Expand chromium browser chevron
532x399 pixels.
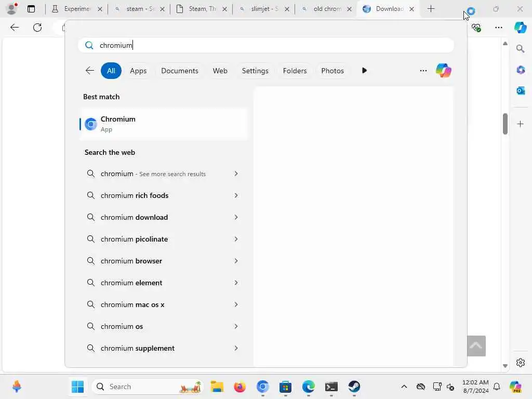pos(236,261)
